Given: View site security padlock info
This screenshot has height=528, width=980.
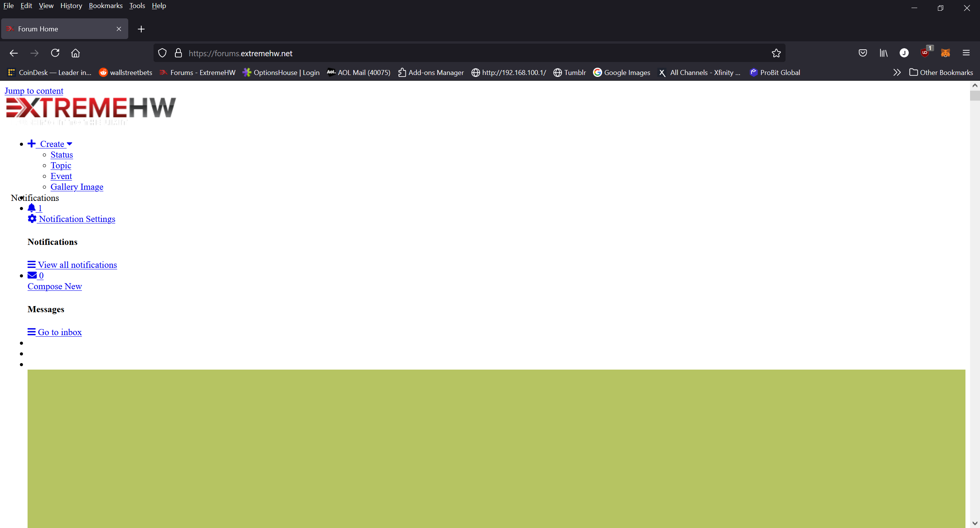Looking at the screenshot, I should point(178,53).
